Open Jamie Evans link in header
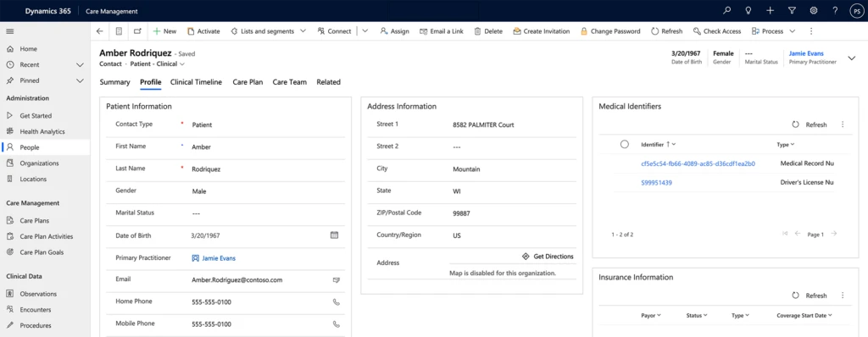 [x=806, y=53]
